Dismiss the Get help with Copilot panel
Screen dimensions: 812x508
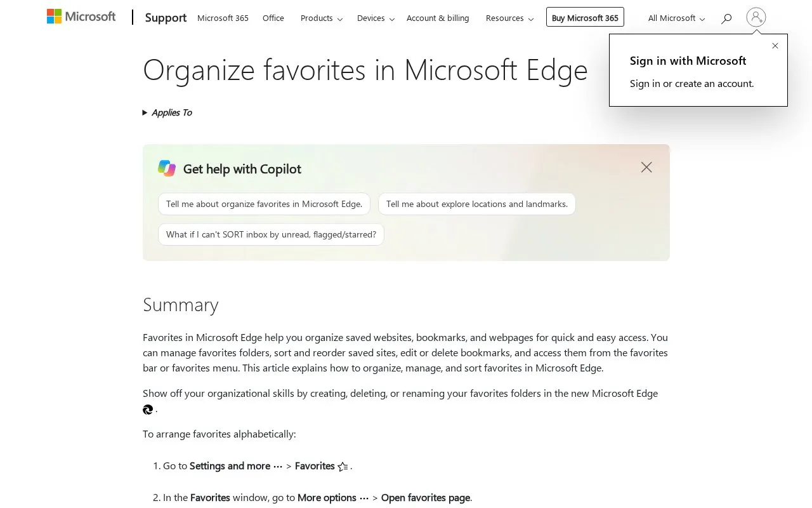point(646,167)
